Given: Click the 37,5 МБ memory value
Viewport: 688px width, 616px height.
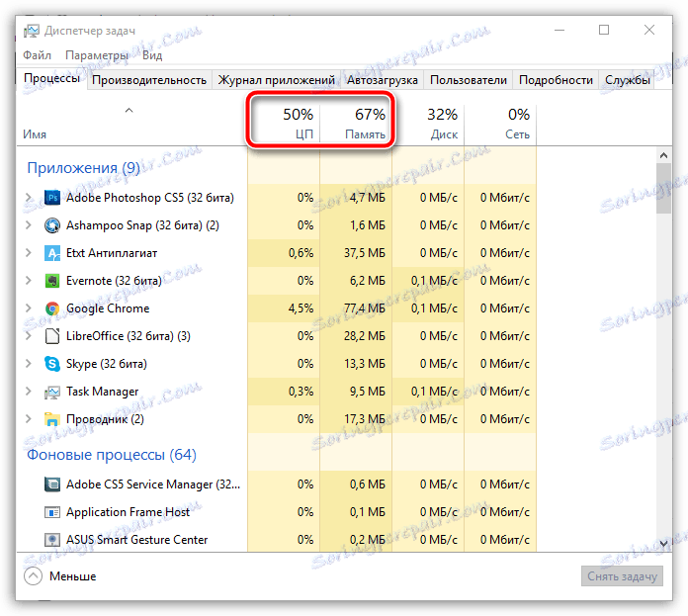Looking at the screenshot, I should pyautogui.click(x=365, y=253).
